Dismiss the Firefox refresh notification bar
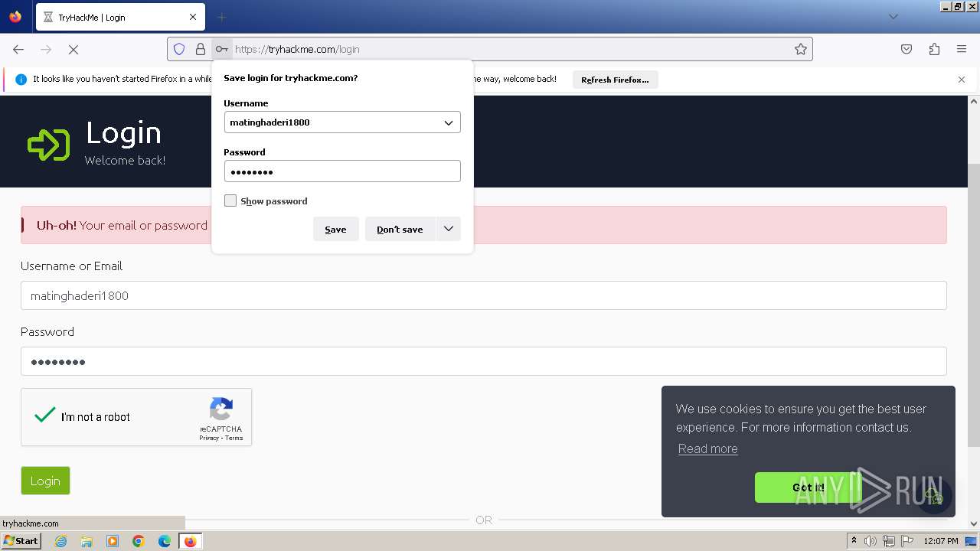The height and width of the screenshot is (551, 980). pyautogui.click(x=962, y=80)
